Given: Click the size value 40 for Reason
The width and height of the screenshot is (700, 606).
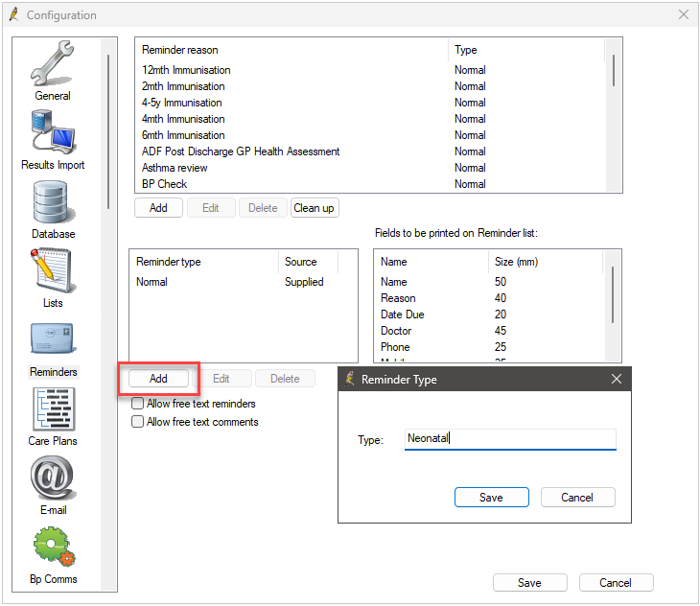Looking at the screenshot, I should 501,298.
